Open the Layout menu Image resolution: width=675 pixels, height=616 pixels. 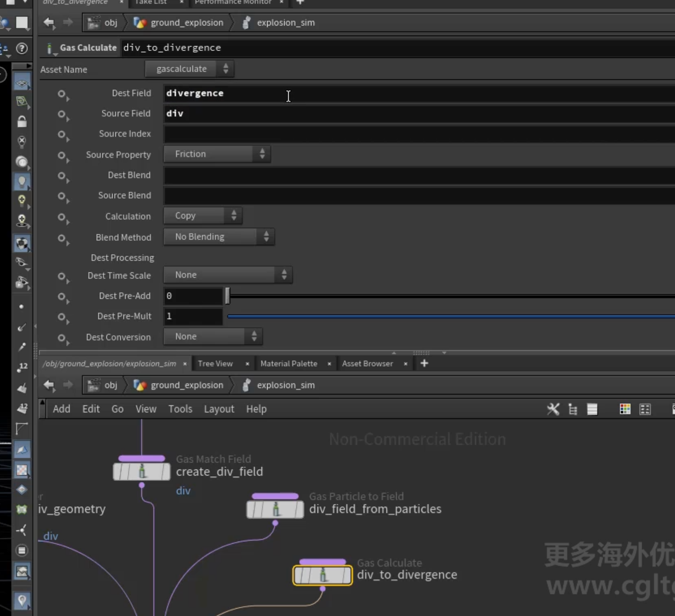coord(219,409)
